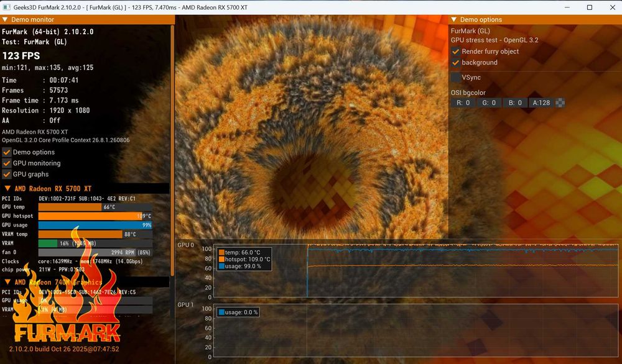This screenshot has width=622, height=364.
Task: Collapse the AMD Radeon 740M Graphics section
Action: pyautogui.click(x=7, y=282)
